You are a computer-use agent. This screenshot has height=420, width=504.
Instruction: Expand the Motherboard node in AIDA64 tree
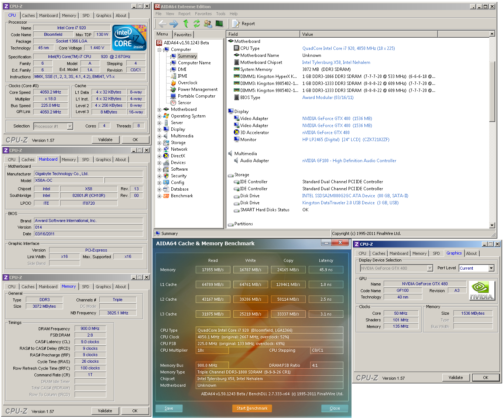159,110
